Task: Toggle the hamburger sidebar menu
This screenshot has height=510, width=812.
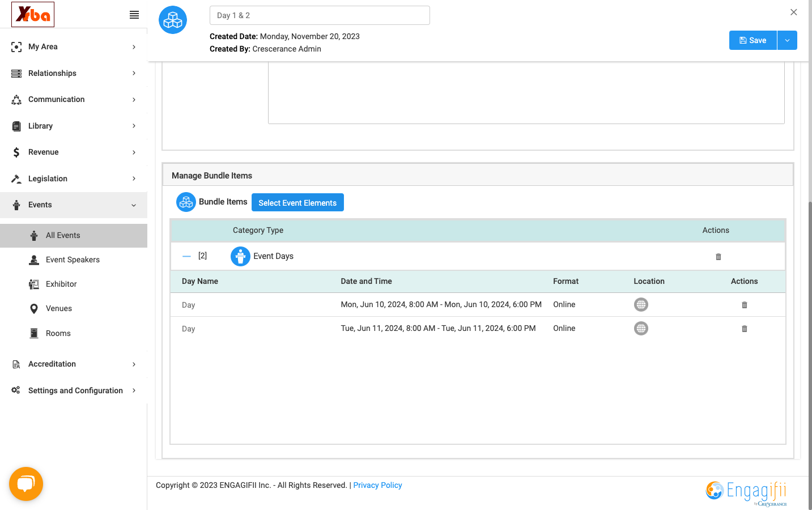Action: tap(134, 15)
